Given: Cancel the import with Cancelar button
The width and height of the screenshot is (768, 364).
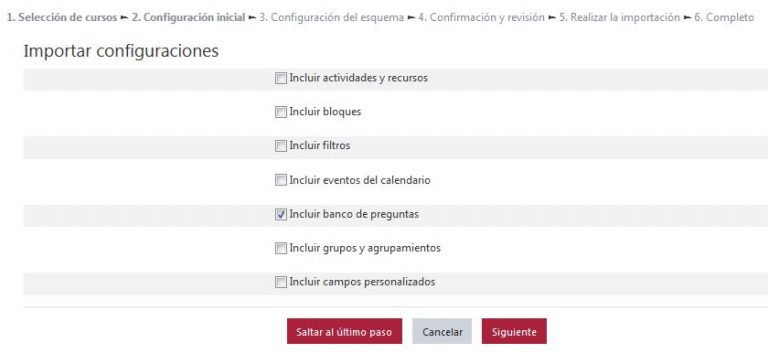Looking at the screenshot, I should tap(442, 332).
